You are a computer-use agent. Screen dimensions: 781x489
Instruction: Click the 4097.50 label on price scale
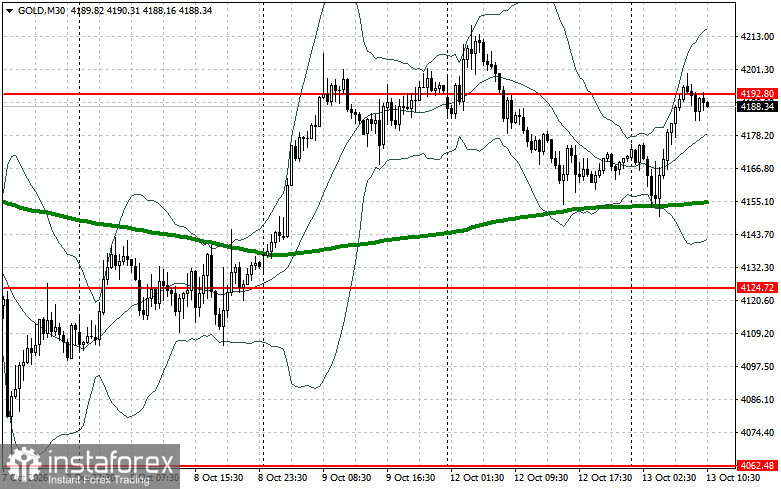coord(758,367)
